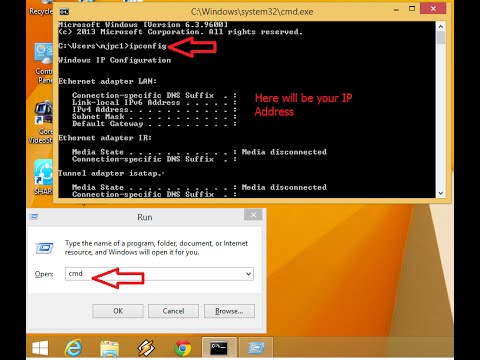Open Control Panel desktop icon
Image resolution: width=480 pixels, height=360 pixels.
pyautogui.click(x=43, y=63)
